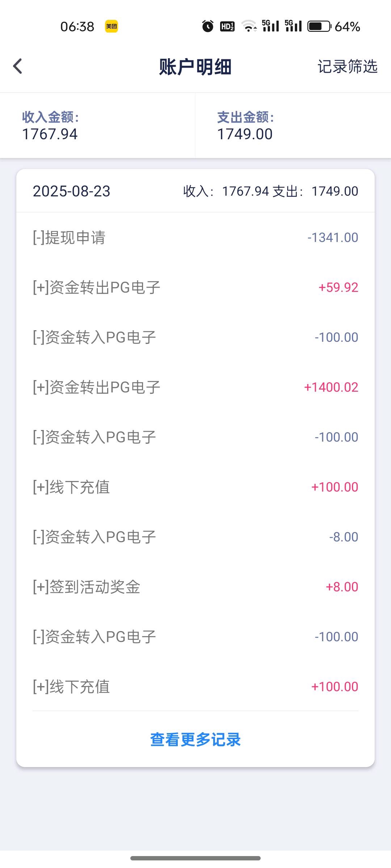Screen dimensions: 391x868
Task: Select the -8.00 资金转入PG电子 record
Action: pos(195,537)
